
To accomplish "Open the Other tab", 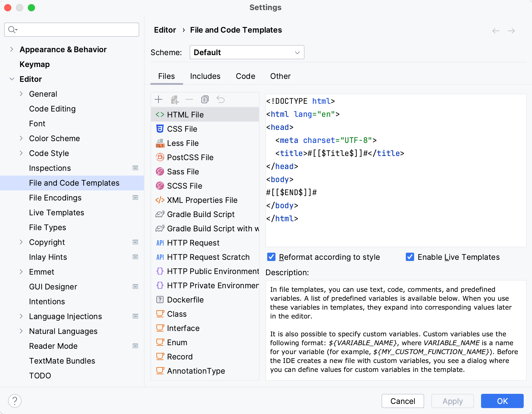I will click(280, 76).
